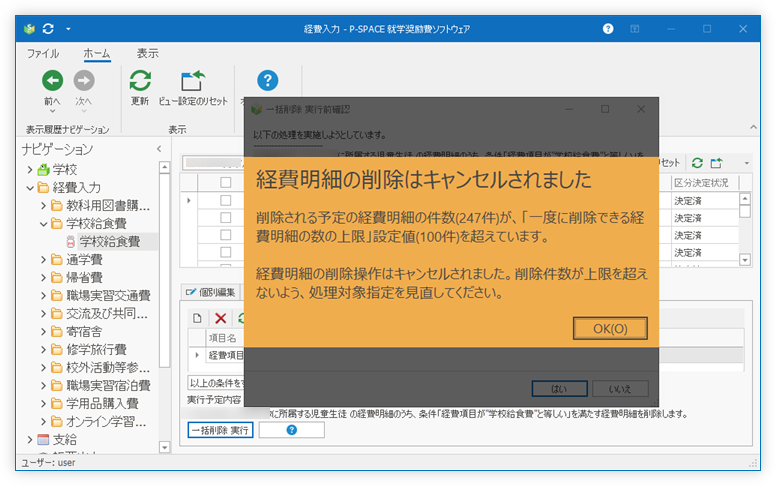Click the 支給 calendar icon in the tree
This screenshot has height=486, width=776.
click(x=44, y=439)
